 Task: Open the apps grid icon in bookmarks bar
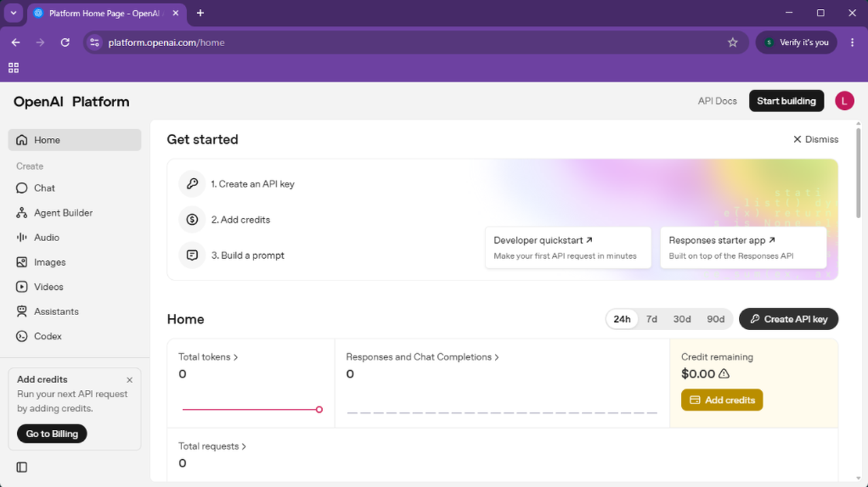point(14,68)
